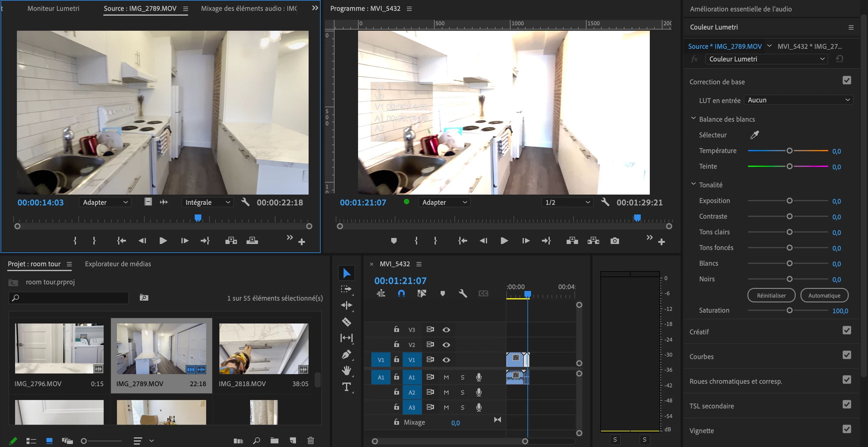Image resolution: width=868 pixels, height=447 pixels.
Task: Open the Moniteur Lumetri tab
Action: [53, 8]
